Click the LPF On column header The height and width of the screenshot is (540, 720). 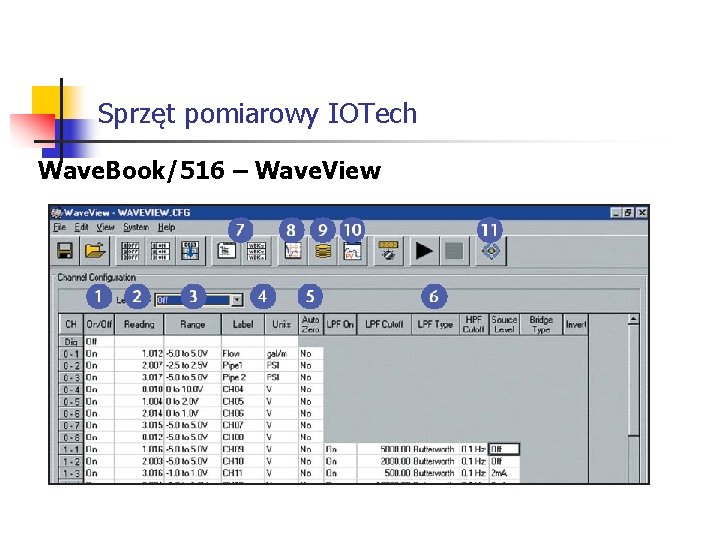(x=340, y=325)
